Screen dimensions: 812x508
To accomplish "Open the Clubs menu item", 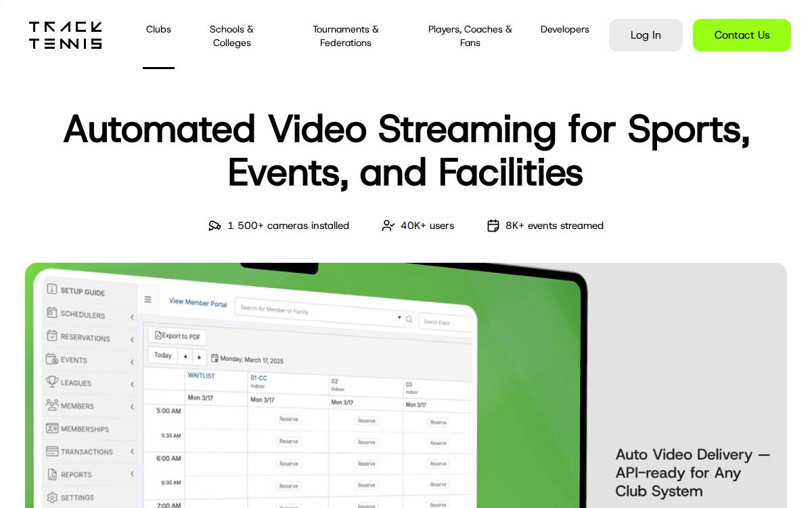I will [x=158, y=29].
